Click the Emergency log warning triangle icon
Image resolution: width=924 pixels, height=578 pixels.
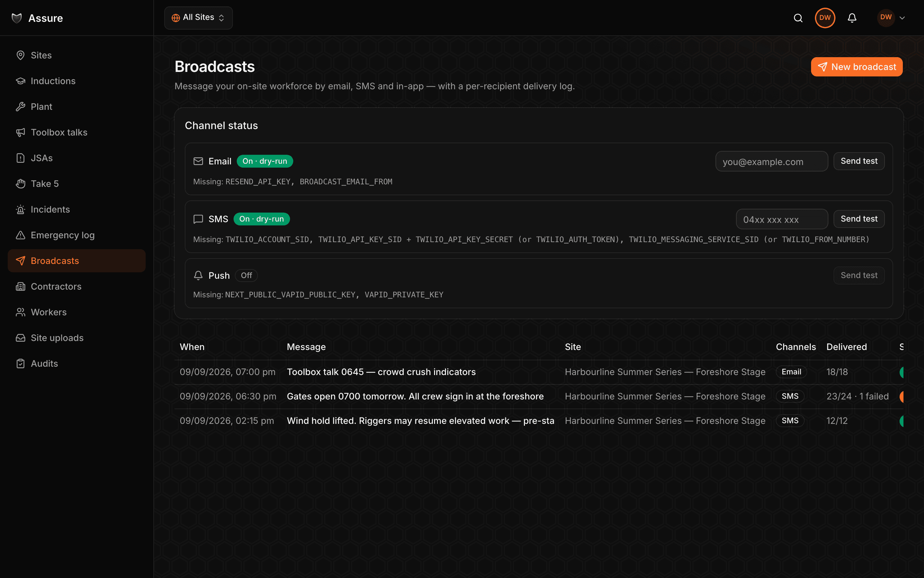[21, 235]
